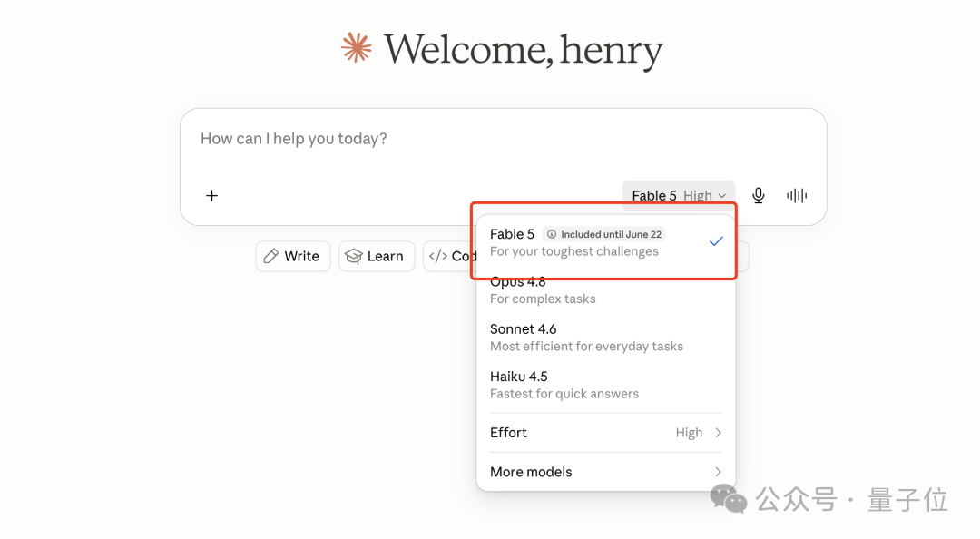Image resolution: width=980 pixels, height=539 pixels.
Task: Expand the More models submenu arrow
Action: [x=718, y=472]
